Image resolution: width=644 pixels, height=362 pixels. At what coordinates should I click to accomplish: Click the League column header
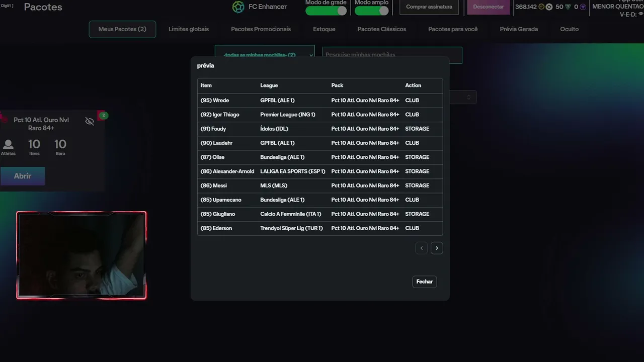(269, 85)
